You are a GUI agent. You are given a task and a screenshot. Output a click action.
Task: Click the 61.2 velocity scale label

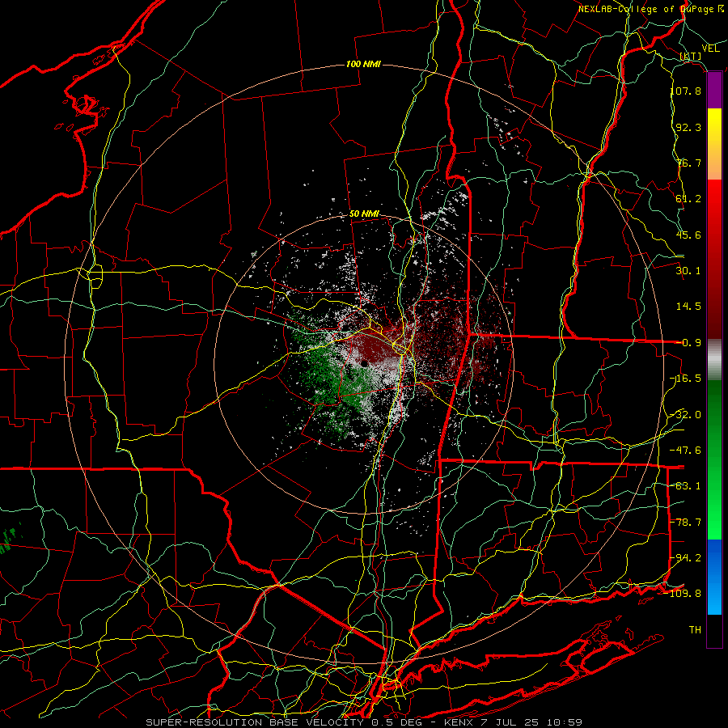click(x=688, y=199)
